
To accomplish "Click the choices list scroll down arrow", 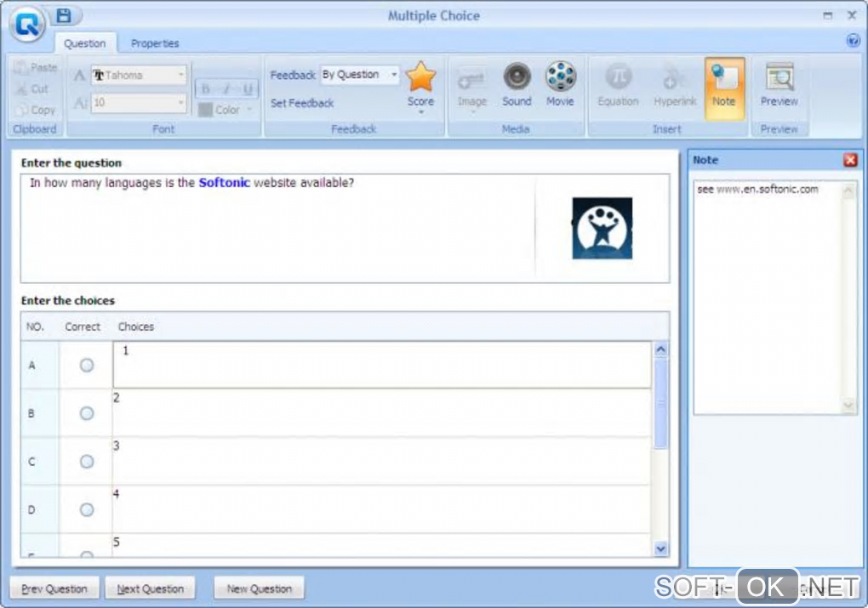I will pyautogui.click(x=660, y=548).
